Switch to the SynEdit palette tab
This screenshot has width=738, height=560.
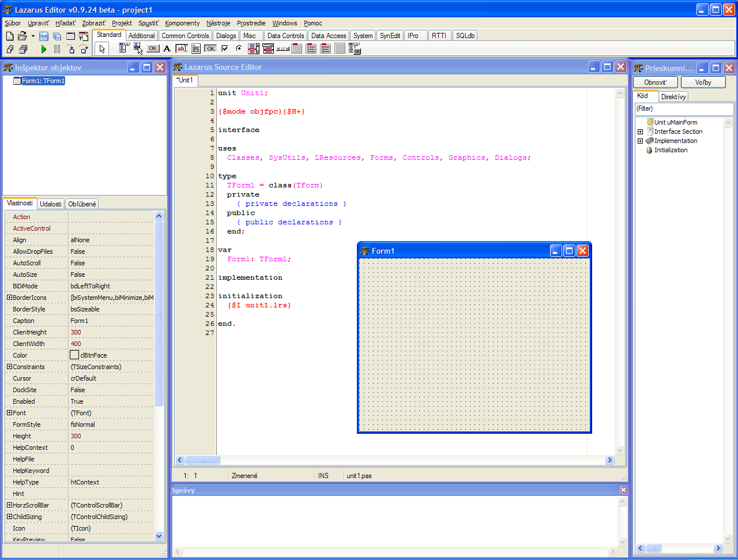(390, 36)
